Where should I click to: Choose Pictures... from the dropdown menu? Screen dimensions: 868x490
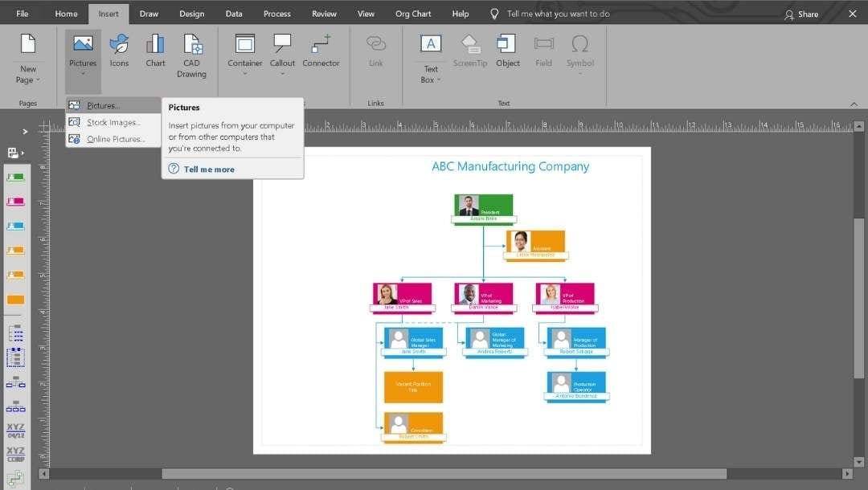(x=113, y=106)
